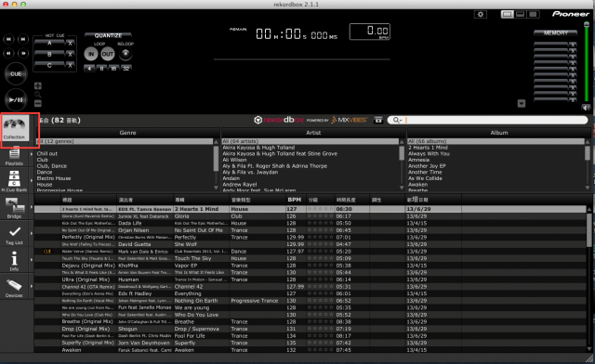
Task: Switch to the third layout view icon
Action: coord(533,15)
